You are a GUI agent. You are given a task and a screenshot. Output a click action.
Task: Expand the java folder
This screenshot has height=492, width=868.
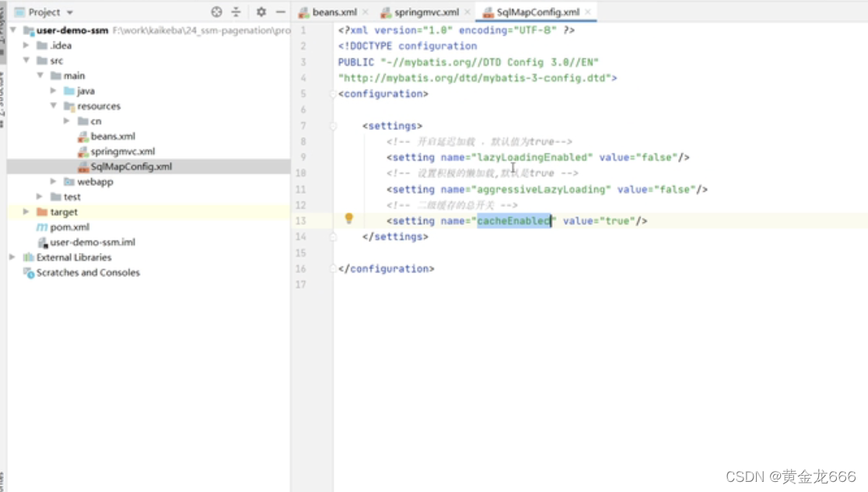pyautogui.click(x=53, y=90)
